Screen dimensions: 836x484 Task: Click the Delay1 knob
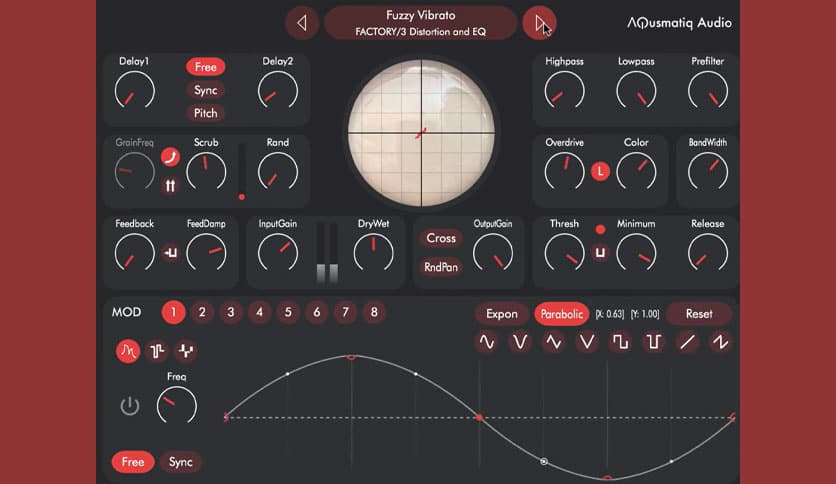pos(134,91)
